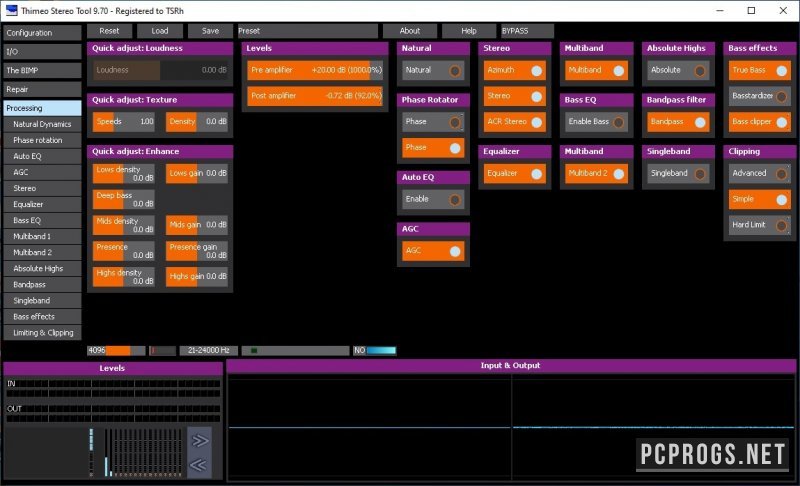Viewport: 800px width, 486px height.
Task: Adjust Presence gain slider
Action: (197, 251)
